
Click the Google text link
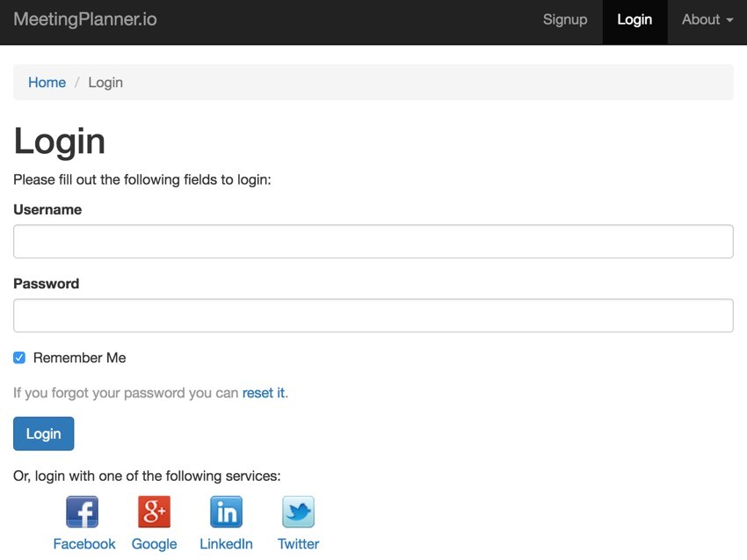(x=154, y=544)
